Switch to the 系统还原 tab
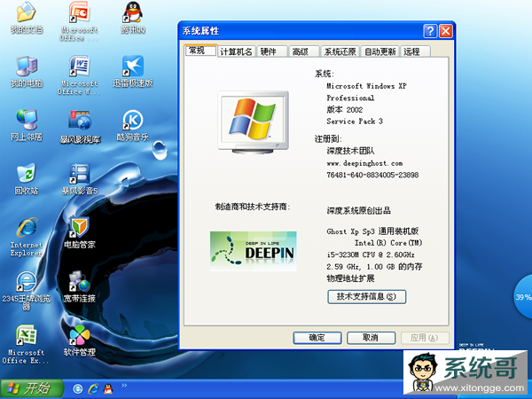Screen dimensions: 532x399 pos(340,51)
